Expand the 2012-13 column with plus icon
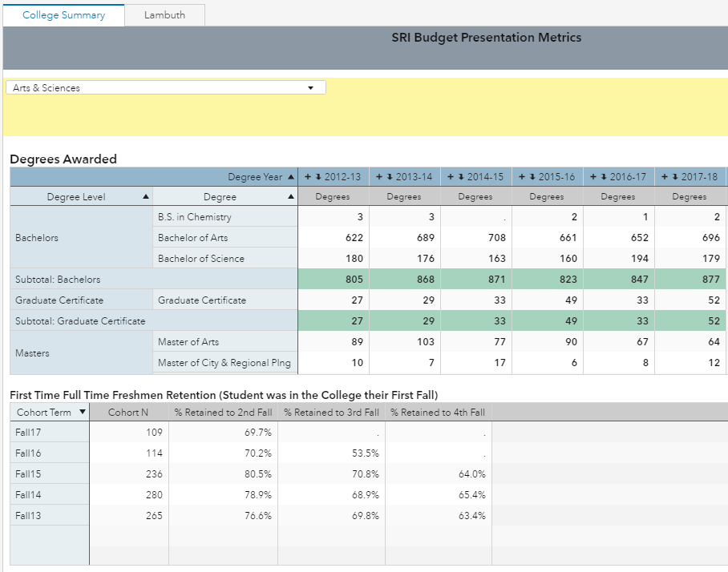Viewport: 728px width, 572px height. click(308, 177)
